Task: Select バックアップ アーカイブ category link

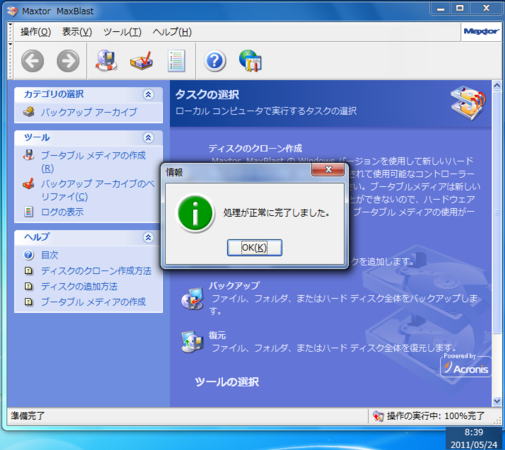Action: [x=88, y=112]
